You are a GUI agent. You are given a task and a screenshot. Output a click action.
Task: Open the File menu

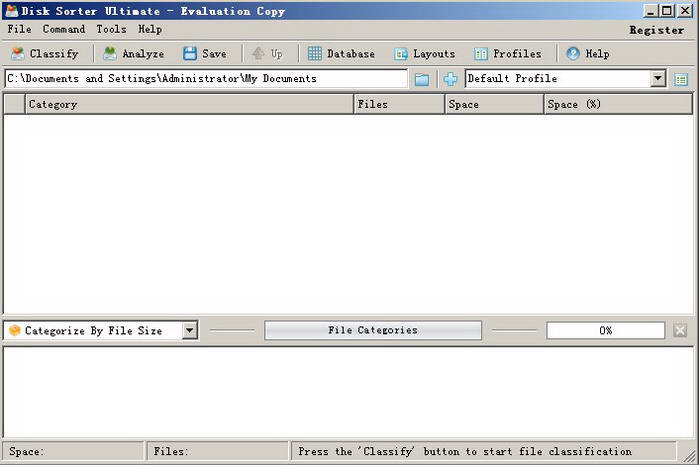point(19,29)
